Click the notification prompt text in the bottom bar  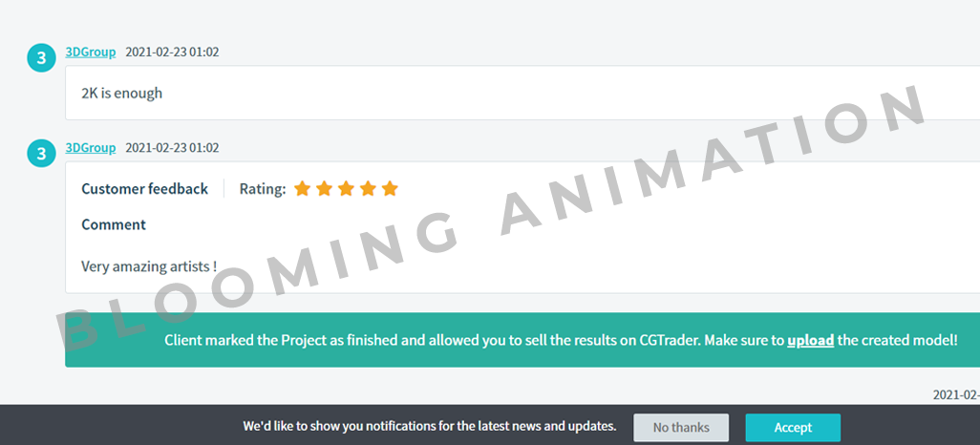click(x=430, y=426)
